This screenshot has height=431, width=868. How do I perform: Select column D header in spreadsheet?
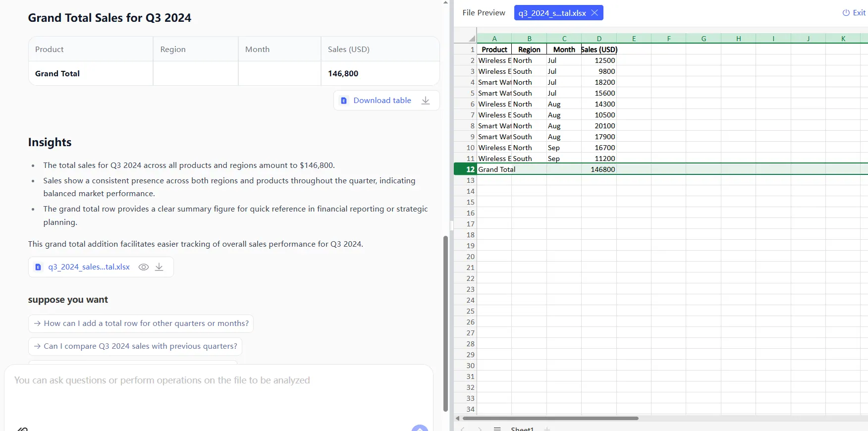point(599,39)
